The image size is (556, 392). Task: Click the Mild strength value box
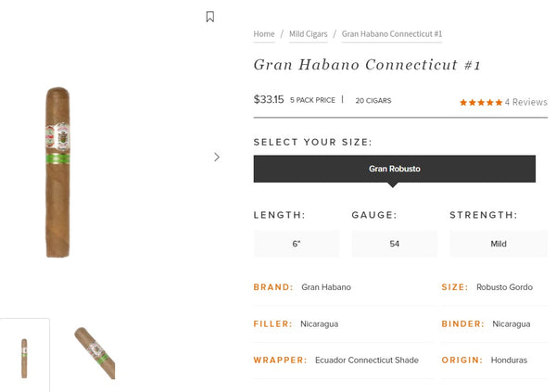click(x=498, y=244)
